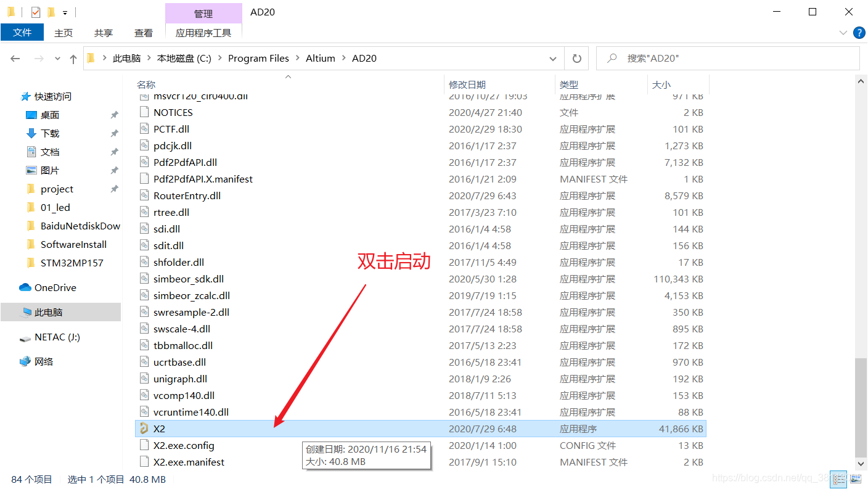Open OneDrive from the sidebar
868x489 pixels.
click(x=54, y=287)
